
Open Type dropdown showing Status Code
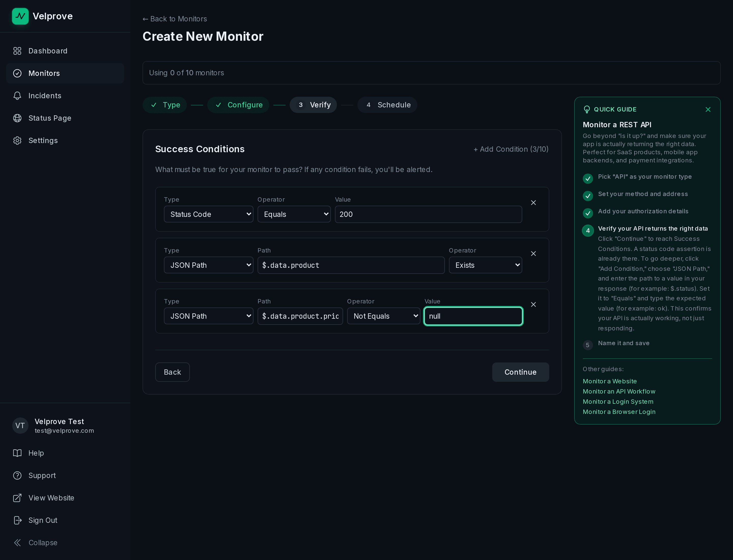(208, 214)
